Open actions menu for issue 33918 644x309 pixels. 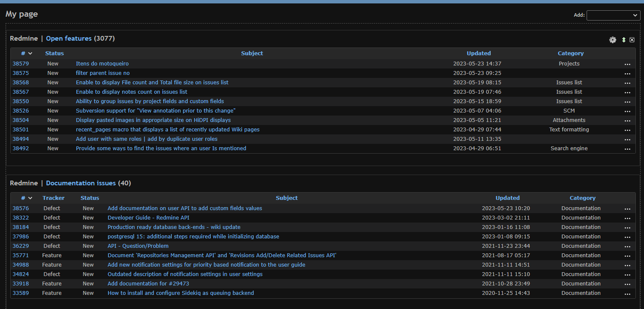tap(627, 284)
